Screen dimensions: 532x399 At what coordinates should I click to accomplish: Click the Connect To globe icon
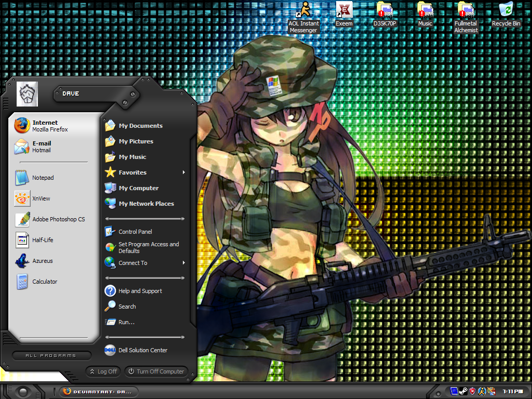click(110, 262)
